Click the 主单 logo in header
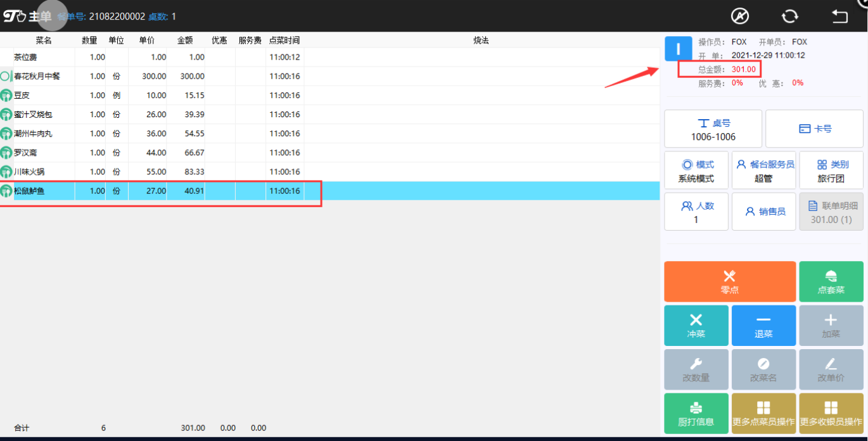The width and height of the screenshot is (868, 441). pyautogui.click(x=27, y=16)
